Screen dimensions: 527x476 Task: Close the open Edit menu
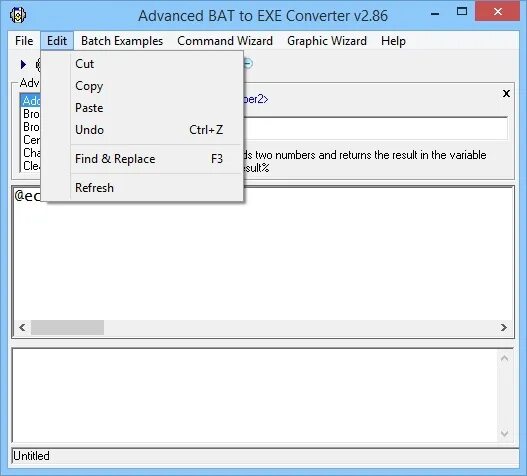57,41
